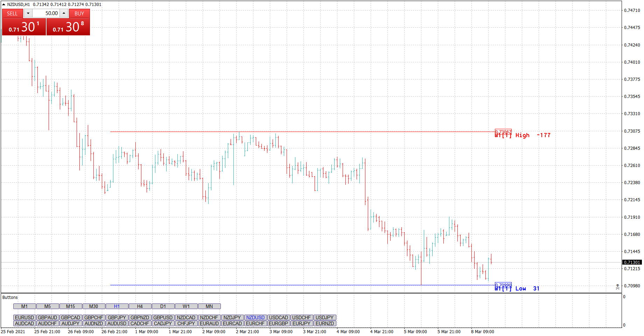Click the red 'High -177' label
This screenshot has height=336, width=644.
tap(533, 135)
